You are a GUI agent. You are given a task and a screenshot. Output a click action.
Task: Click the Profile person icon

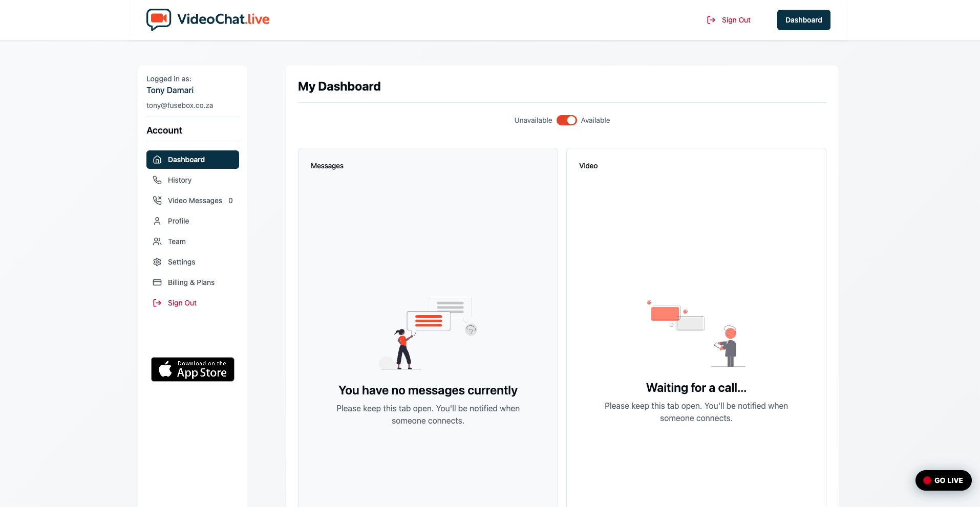157,221
